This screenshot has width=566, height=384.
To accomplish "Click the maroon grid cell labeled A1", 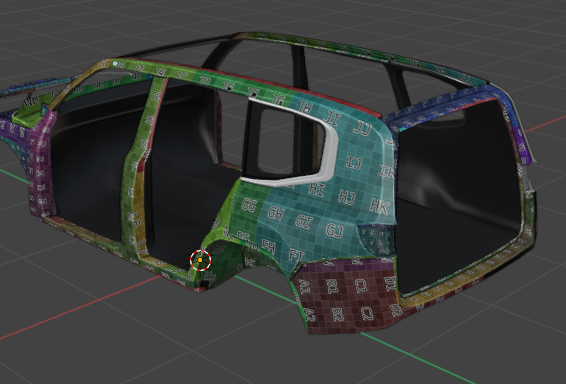I will pos(304,287).
